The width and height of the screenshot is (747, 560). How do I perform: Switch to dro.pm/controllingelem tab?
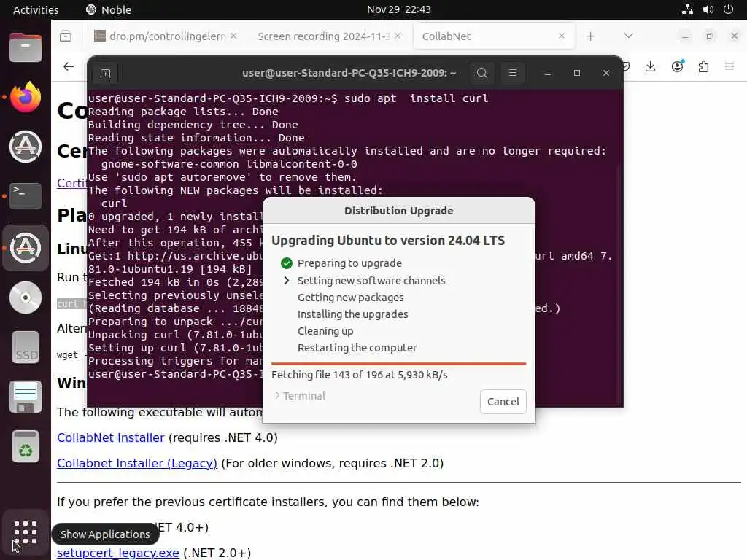[x=166, y=36]
